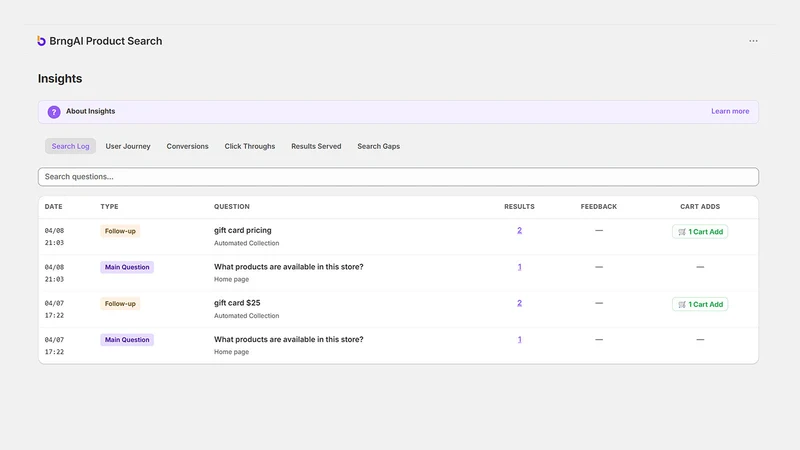Click the Follow-up tag on 04/07 row
The image size is (800, 450).
click(x=120, y=304)
